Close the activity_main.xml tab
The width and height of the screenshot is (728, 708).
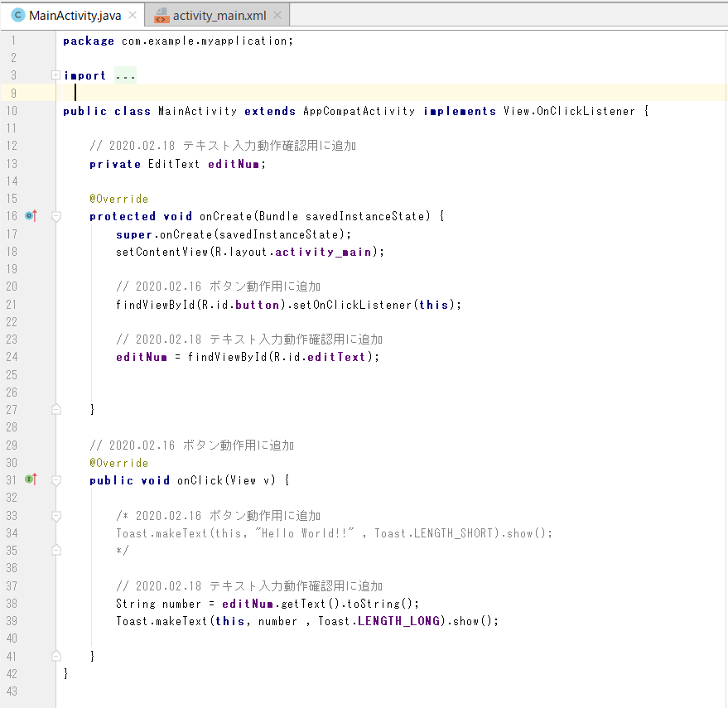tap(277, 16)
